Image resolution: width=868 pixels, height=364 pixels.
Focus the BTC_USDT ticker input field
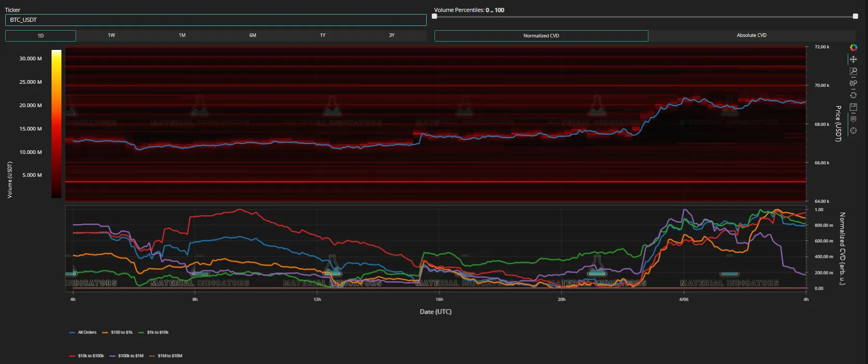(215, 20)
